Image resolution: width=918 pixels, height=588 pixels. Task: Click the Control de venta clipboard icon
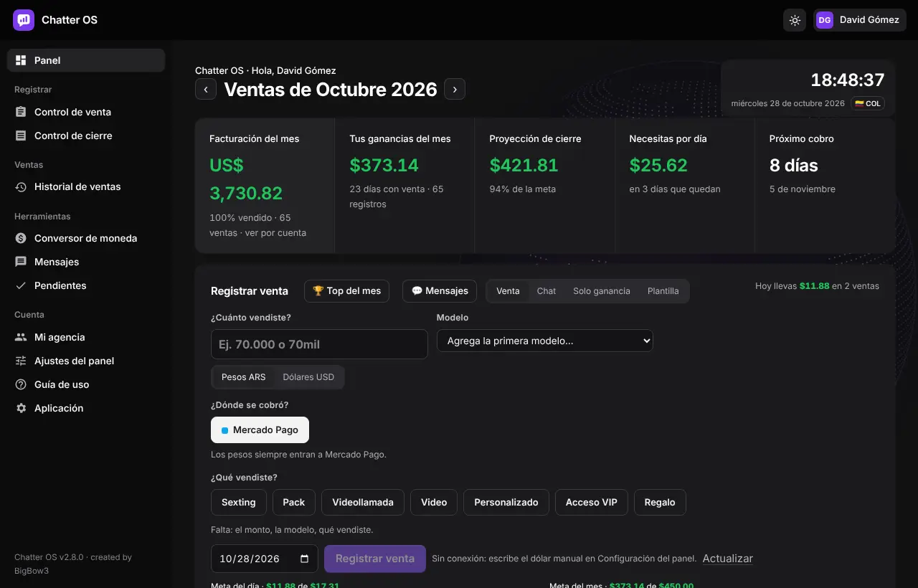click(x=21, y=112)
